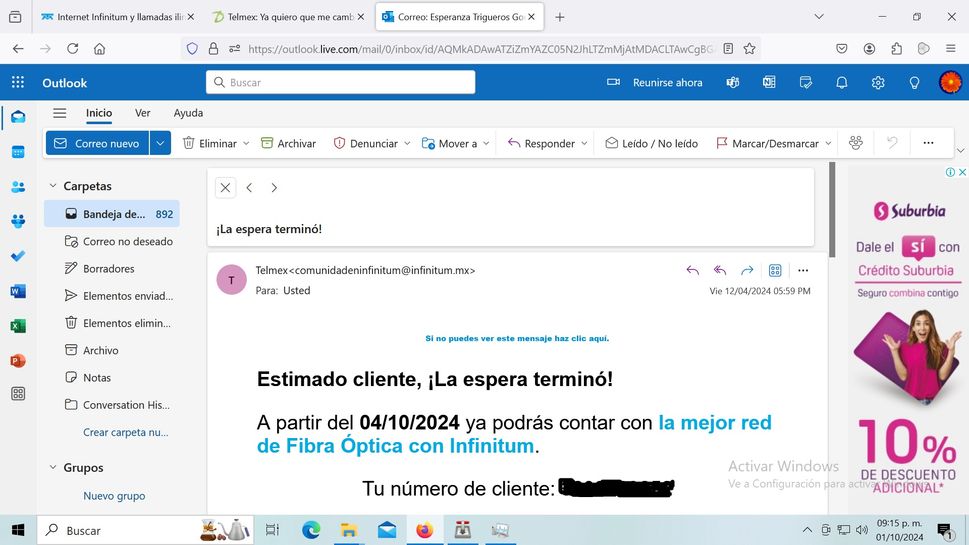Toggle Leído / No leído status

click(x=651, y=143)
